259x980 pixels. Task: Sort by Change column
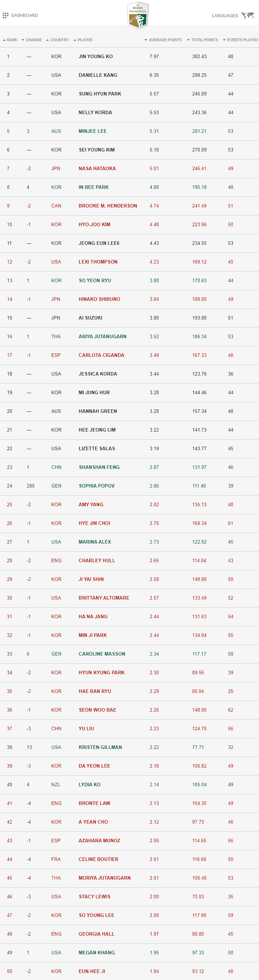[32, 40]
